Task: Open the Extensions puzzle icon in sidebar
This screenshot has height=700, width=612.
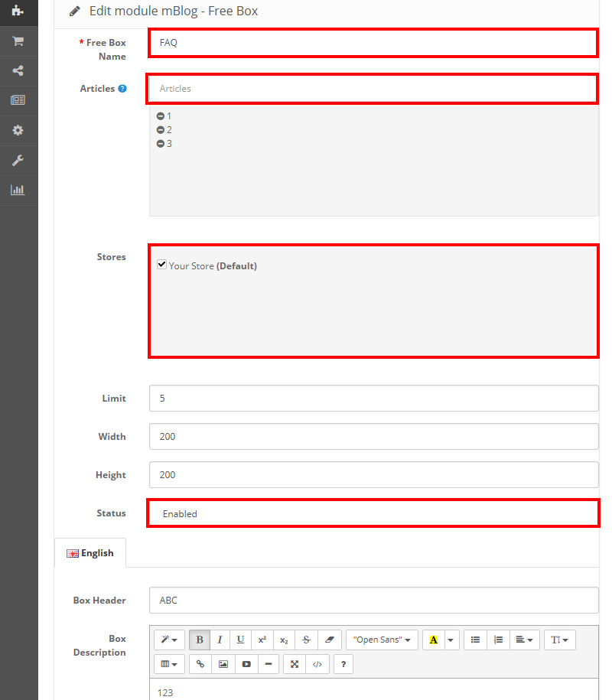Action: tap(17, 11)
